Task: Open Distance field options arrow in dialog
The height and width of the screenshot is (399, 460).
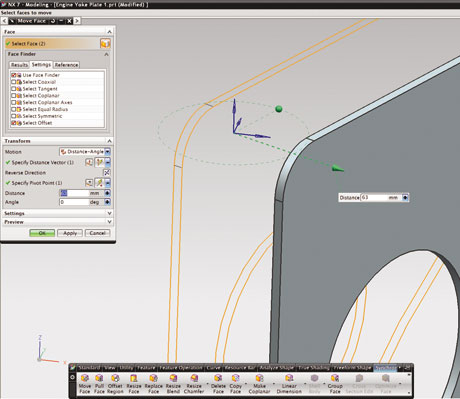Action: 107,193
